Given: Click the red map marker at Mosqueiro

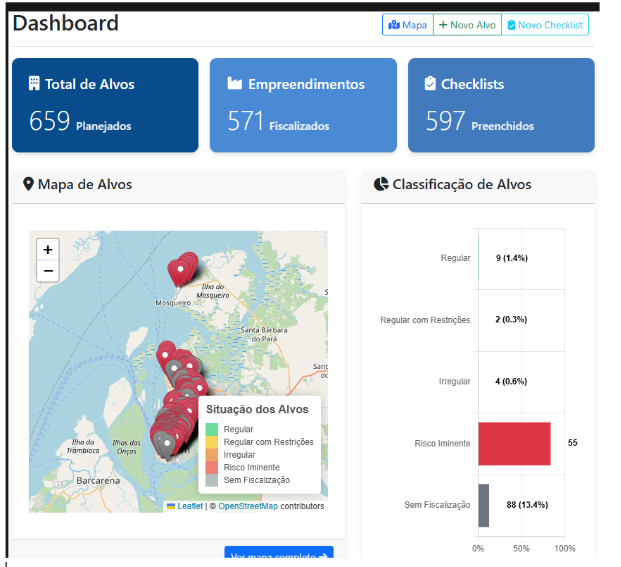Looking at the screenshot, I should point(180,272).
